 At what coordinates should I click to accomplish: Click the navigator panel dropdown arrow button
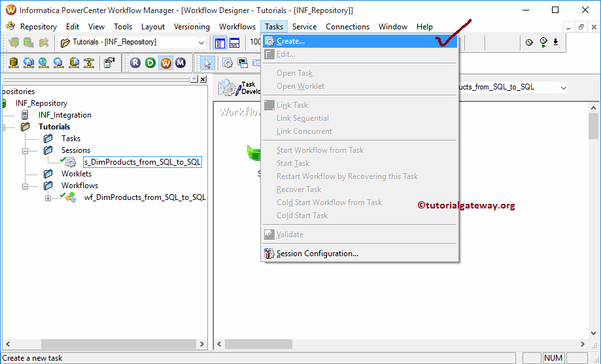(x=194, y=79)
